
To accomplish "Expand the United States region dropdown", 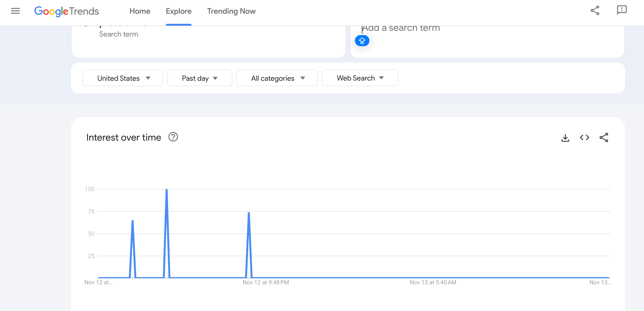I will pos(122,78).
